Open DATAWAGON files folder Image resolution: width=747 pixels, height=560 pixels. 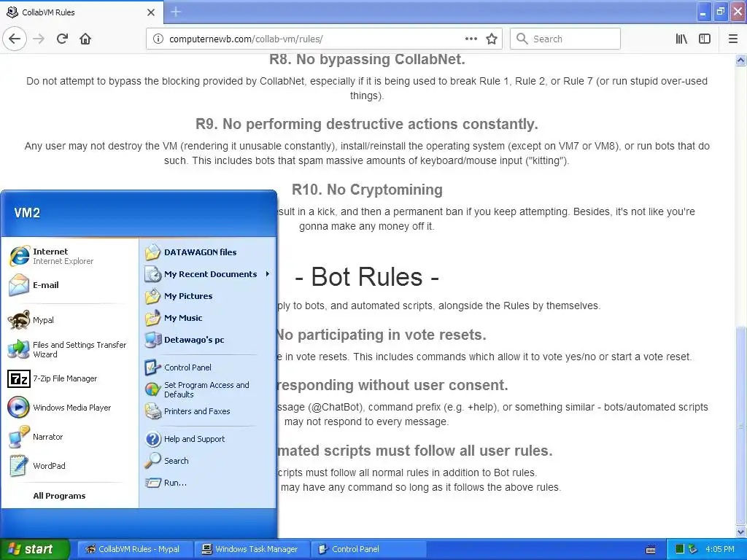click(208, 252)
